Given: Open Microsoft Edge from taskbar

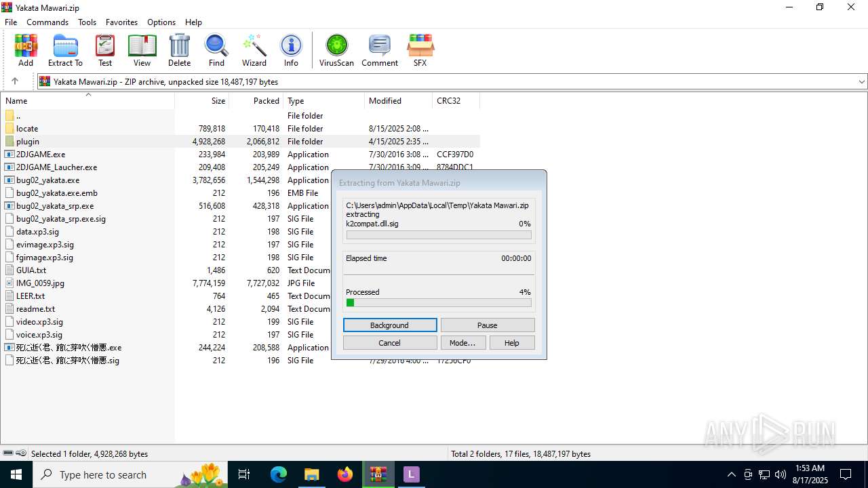Looking at the screenshot, I should 279,474.
